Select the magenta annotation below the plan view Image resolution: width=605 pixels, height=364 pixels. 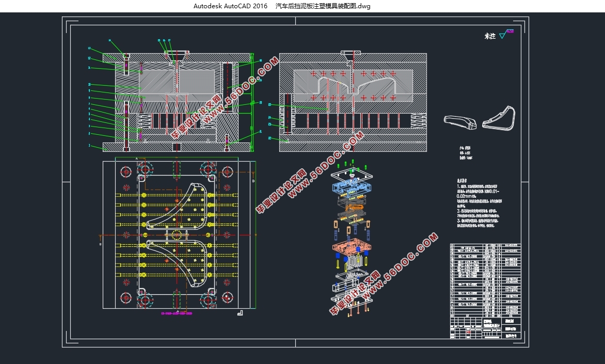coord(177,313)
